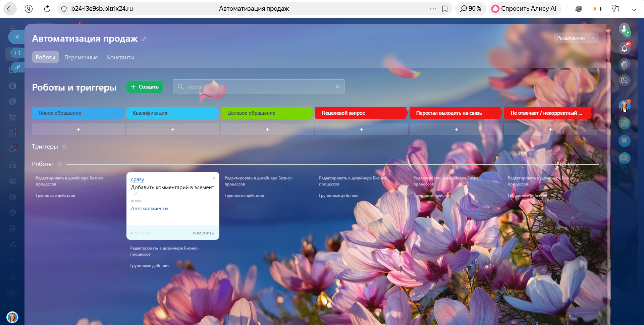The height and width of the screenshot is (325, 644).
Task: Open the CoPilot swirl icon in right bar
Action: 624,64
